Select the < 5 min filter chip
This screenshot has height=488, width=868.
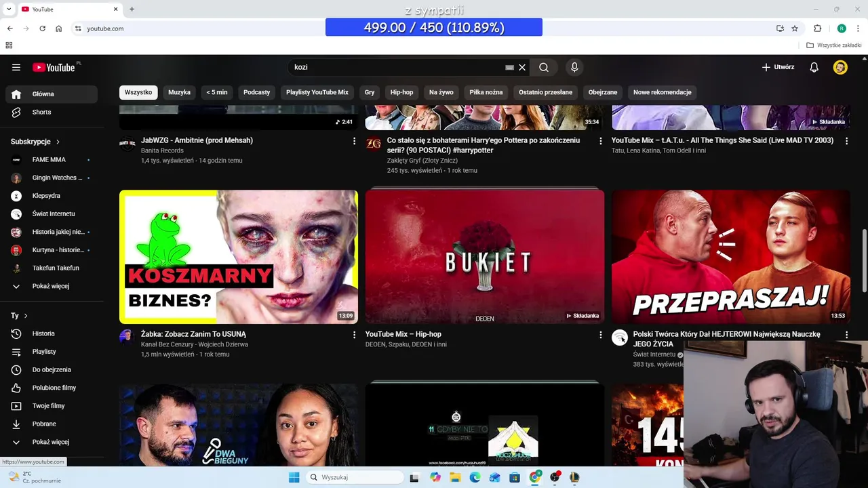pyautogui.click(x=217, y=92)
